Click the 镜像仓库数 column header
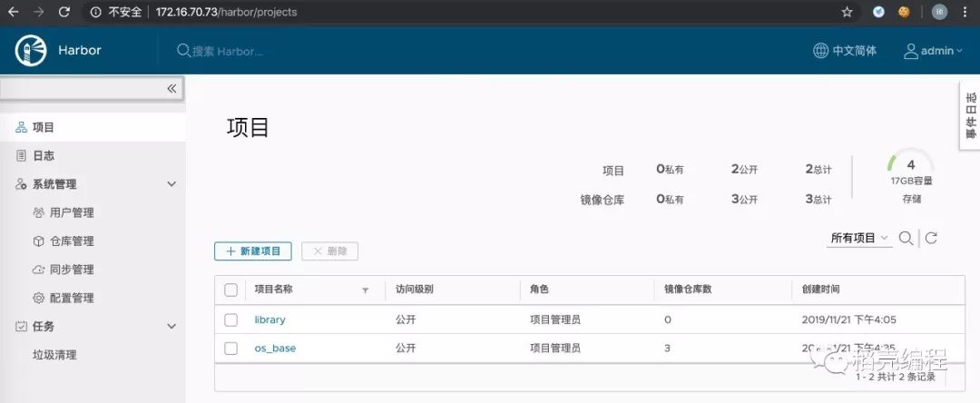980x403 pixels. 688,290
